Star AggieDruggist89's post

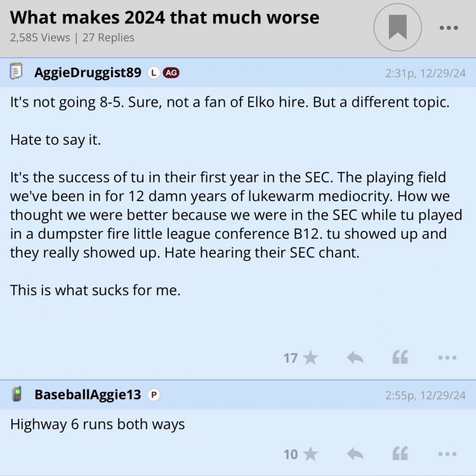click(310, 358)
